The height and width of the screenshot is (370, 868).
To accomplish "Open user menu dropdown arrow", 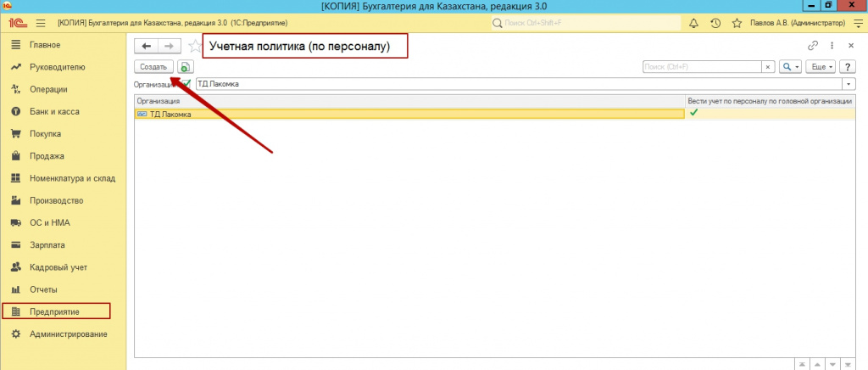I will (858, 23).
